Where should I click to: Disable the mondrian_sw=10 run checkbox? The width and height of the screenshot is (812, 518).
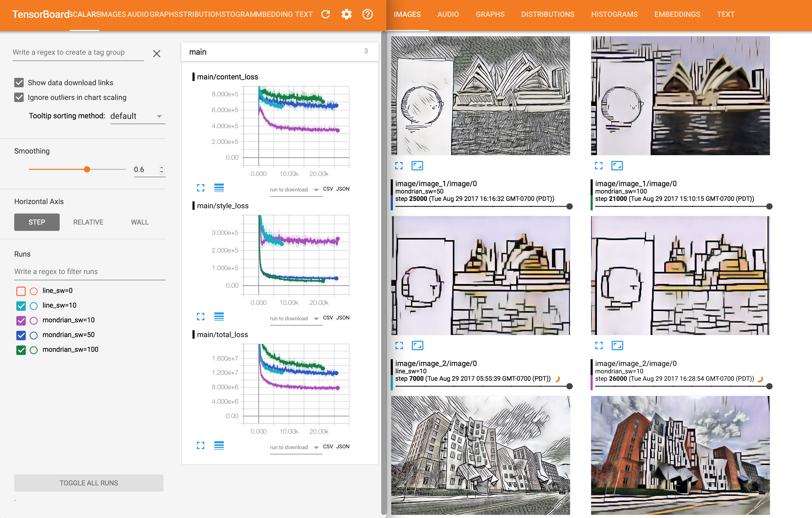pos(21,320)
